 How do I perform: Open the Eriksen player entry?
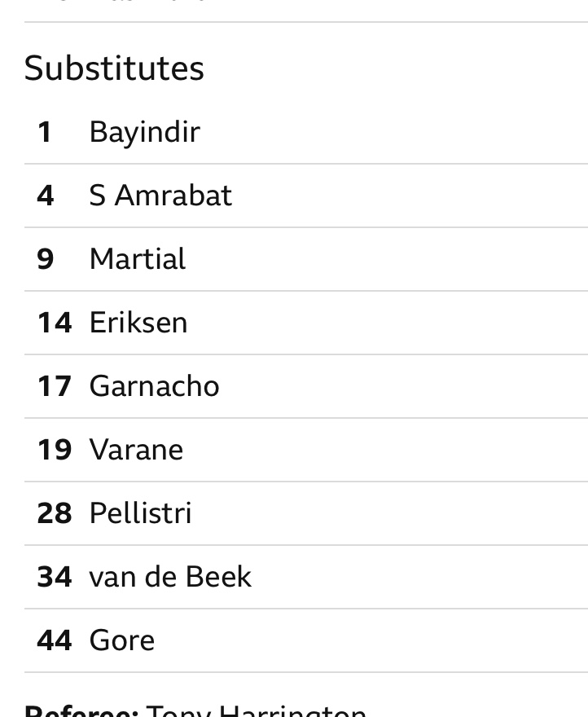(138, 323)
